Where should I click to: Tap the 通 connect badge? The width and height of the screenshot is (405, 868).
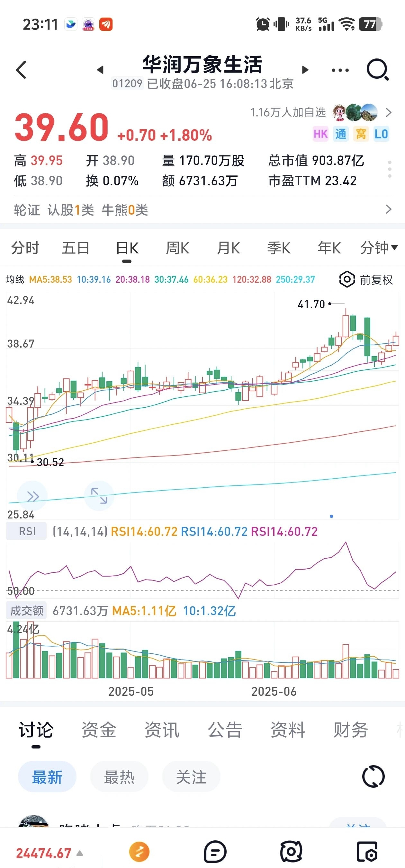point(341,134)
